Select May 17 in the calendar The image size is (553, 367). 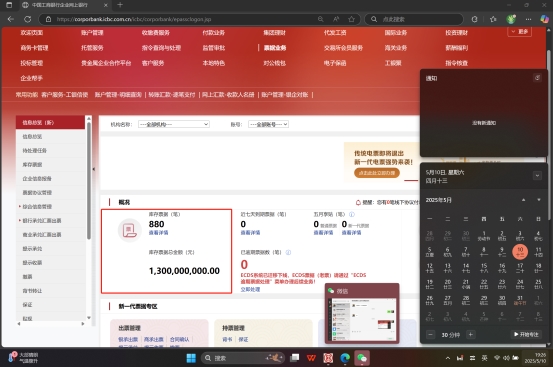point(520,268)
